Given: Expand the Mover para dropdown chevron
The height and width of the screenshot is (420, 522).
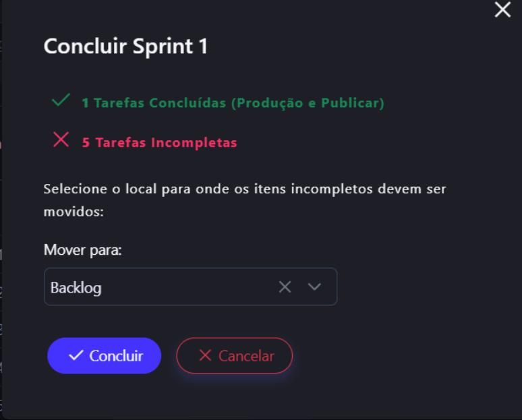Looking at the screenshot, I should [x=314, y=287].
